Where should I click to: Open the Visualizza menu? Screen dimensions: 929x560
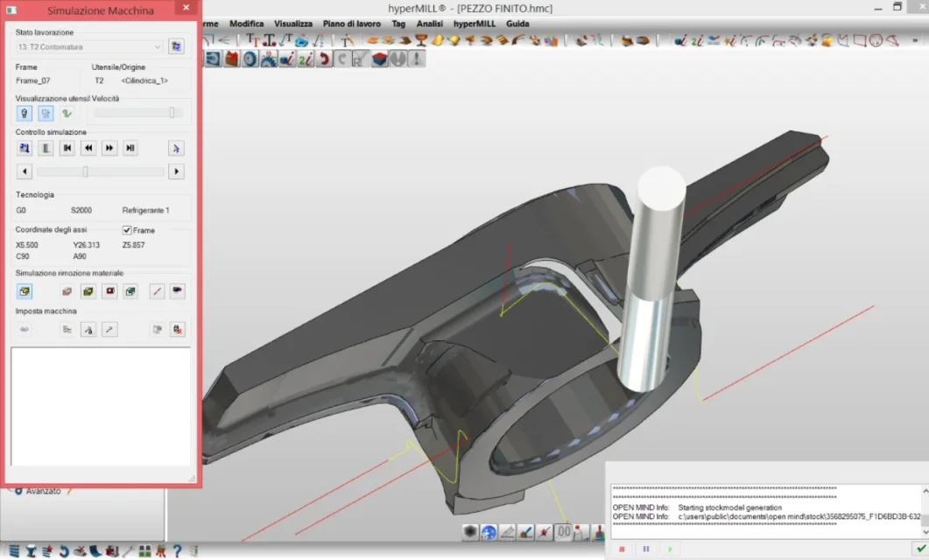[x=292, y=24]
